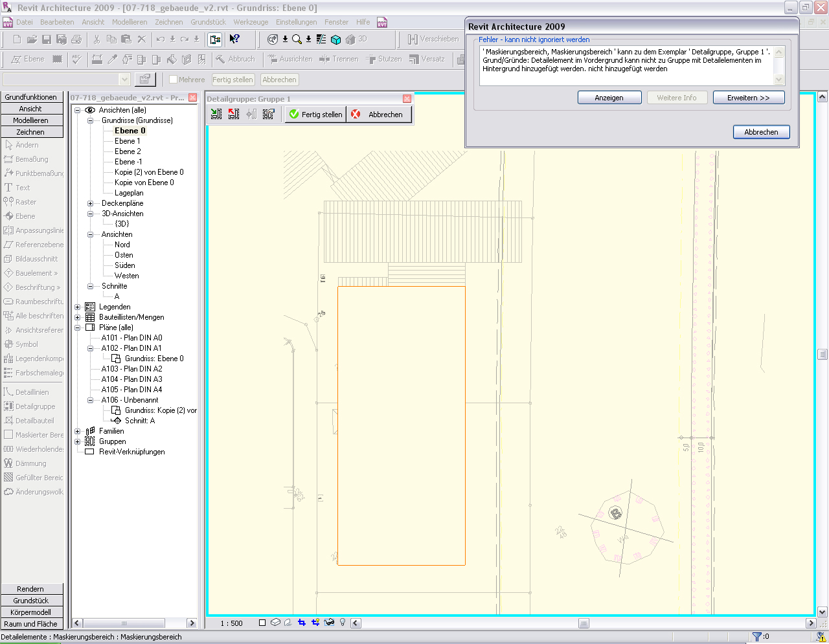The image size is (829, 644).
Task: Toggle the Mehrere checkbox
Action: click(x=173, y=80)
